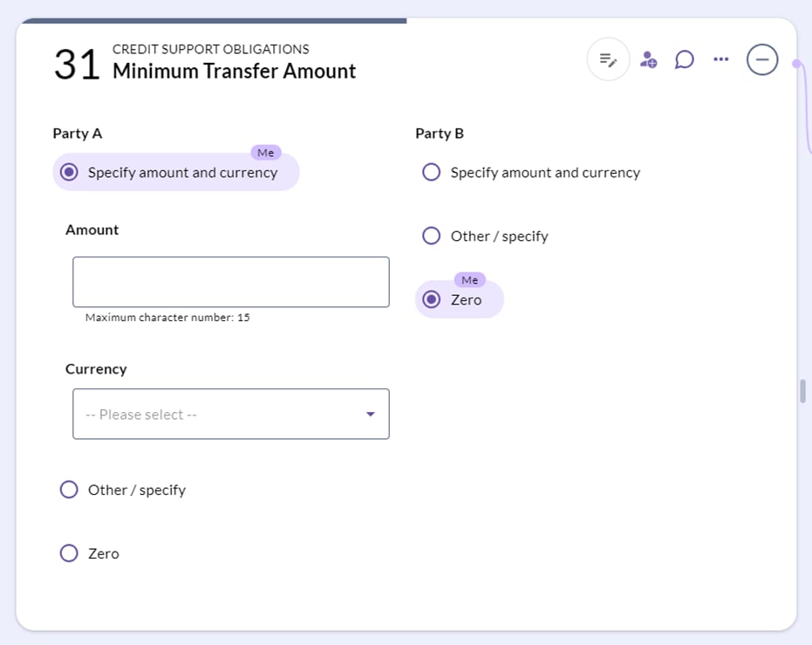Select Party A Specify amount and currency
Screen dimensions: 812x645
click(x=69, y=172)
